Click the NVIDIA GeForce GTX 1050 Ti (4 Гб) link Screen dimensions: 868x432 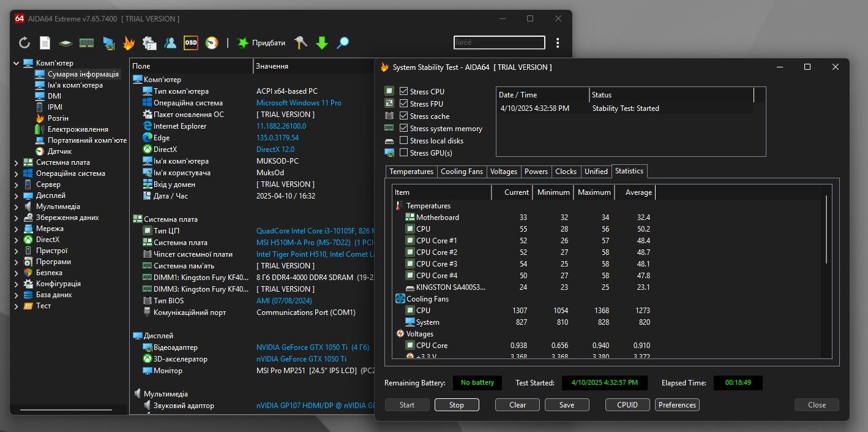pyautogui.click(x=313, y=347)
